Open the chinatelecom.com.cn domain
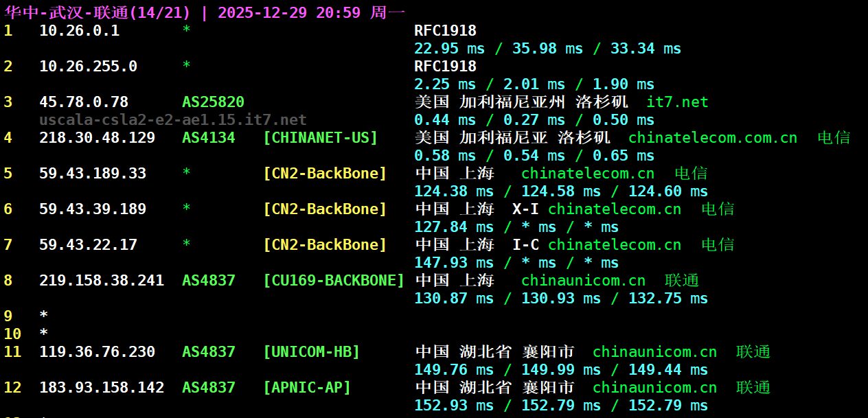868x418 pixels. pyautogui.click(x=712, y=138)
